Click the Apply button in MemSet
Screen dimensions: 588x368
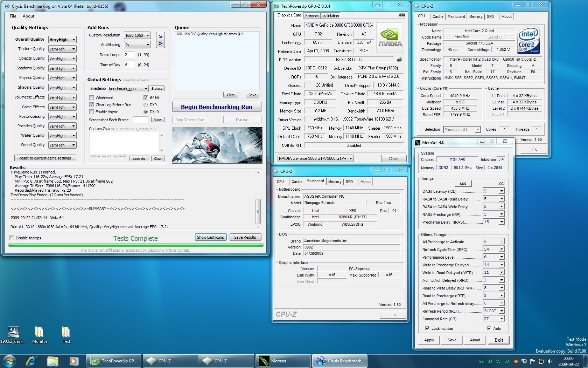point(429,340)
